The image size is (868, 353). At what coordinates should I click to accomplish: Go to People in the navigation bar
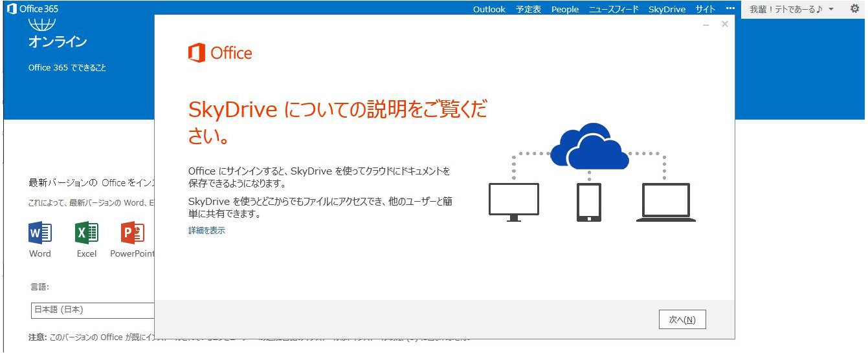coord(565,9)
